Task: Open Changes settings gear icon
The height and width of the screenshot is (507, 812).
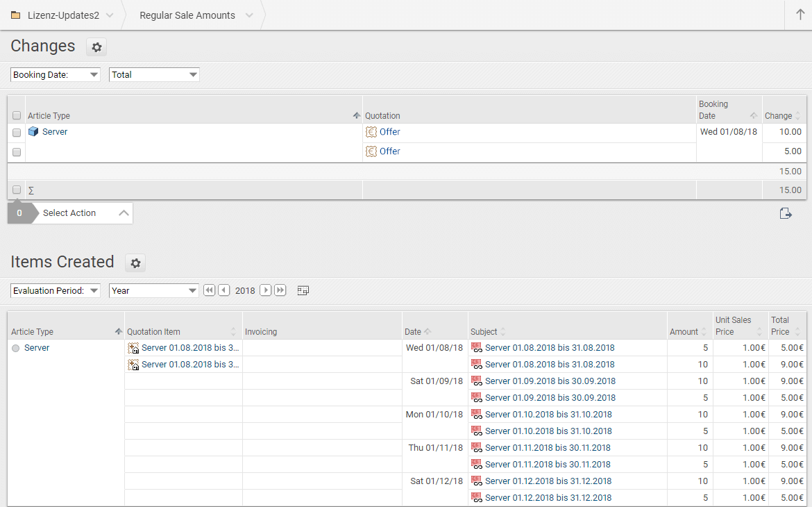Action: click(x=96, y=47)
